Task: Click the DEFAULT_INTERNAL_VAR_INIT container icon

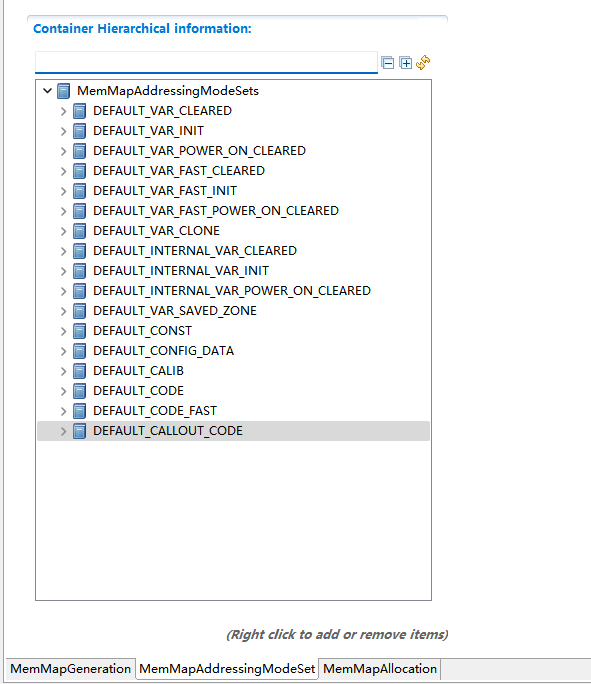Action: pos(79,271)
